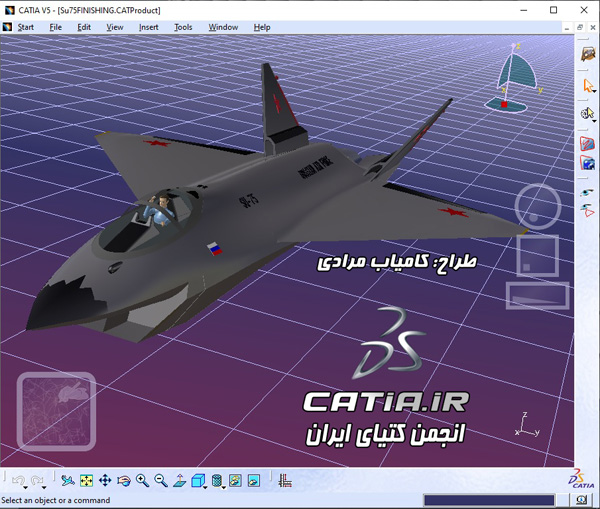Open the Help menu
600x509 pixels.
(262, 27)
